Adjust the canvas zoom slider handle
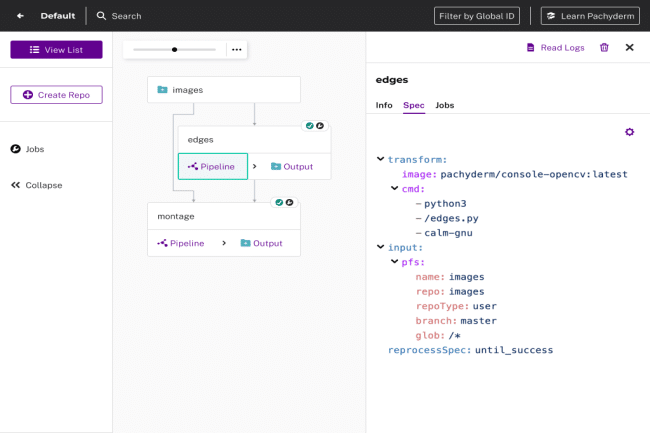The height and width of the screenshot is (433, 650). [175, 50]
